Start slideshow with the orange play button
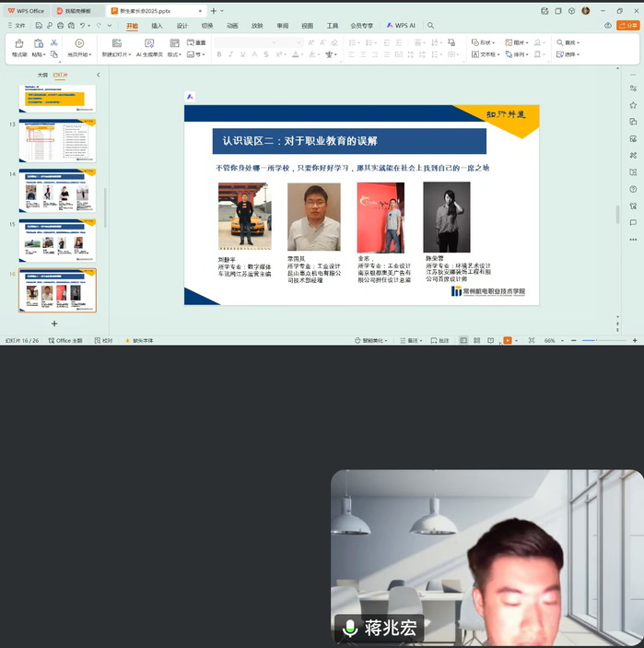 coord(507,341)
